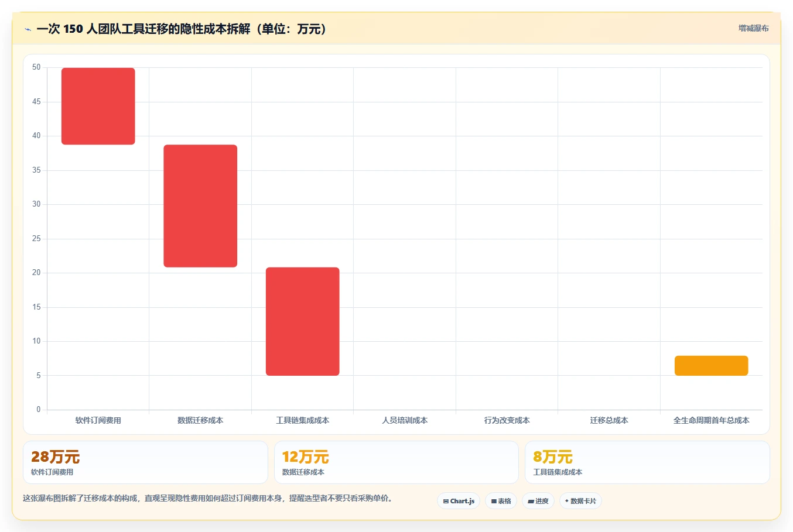
Task: Click the 工具链集成成本 x-axis label
Action: coord(303,420)
